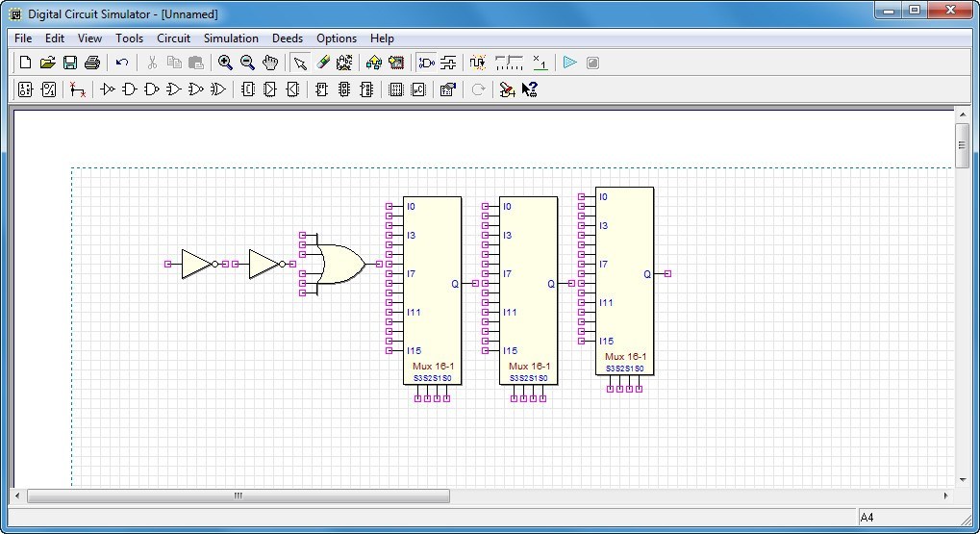Click the A4 status bar entry
The height and width of the screenshot is (534, 980).
(867, 517)
